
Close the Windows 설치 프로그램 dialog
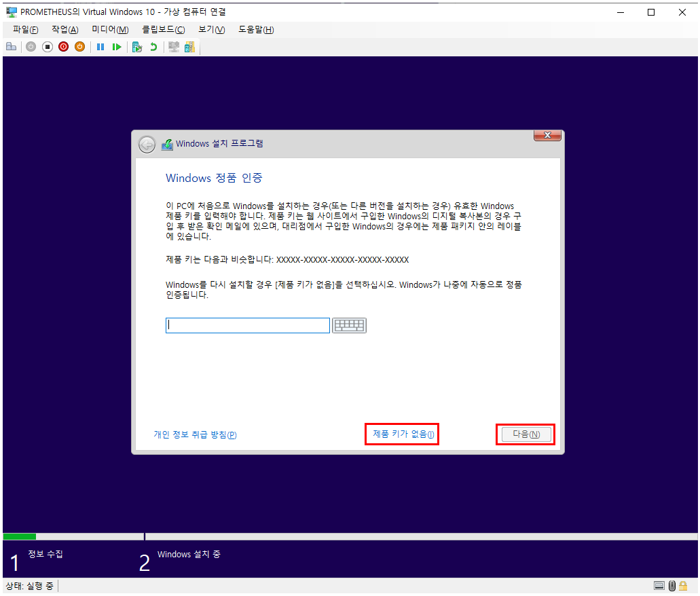[x=547, y=135]
